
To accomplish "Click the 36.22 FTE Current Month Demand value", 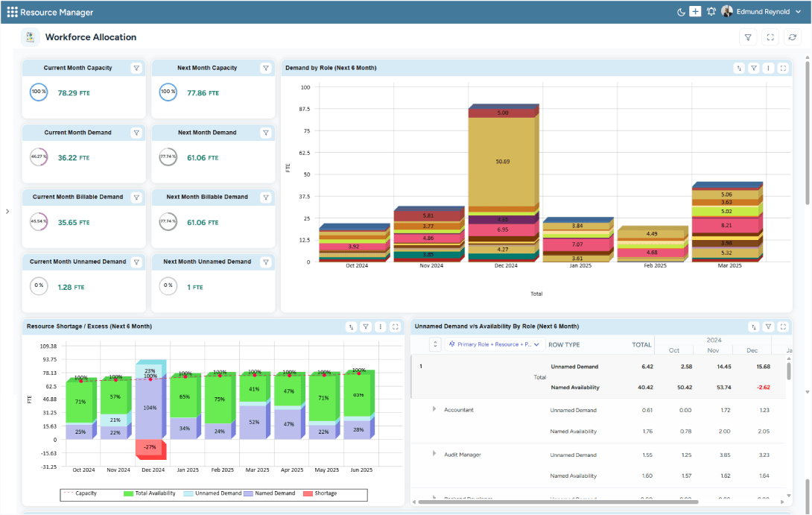I will point(74,157).
